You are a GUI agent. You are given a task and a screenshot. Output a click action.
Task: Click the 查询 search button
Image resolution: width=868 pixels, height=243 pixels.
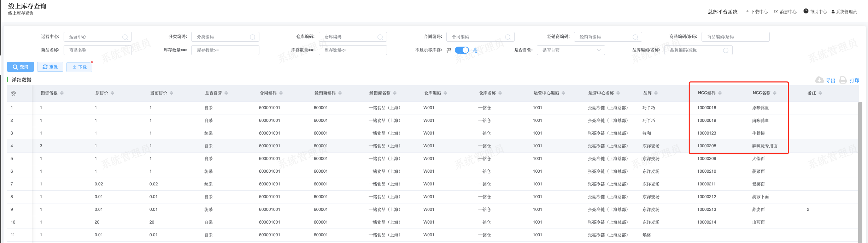pos(20,67)
